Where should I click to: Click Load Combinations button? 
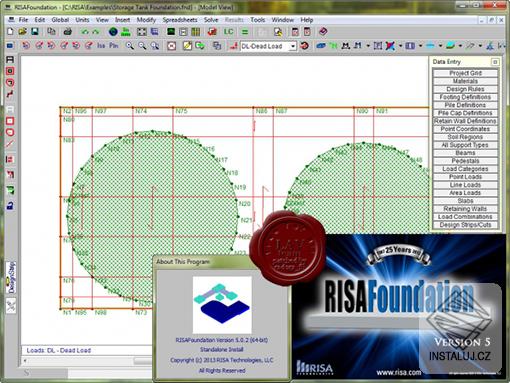pos(465,217)
